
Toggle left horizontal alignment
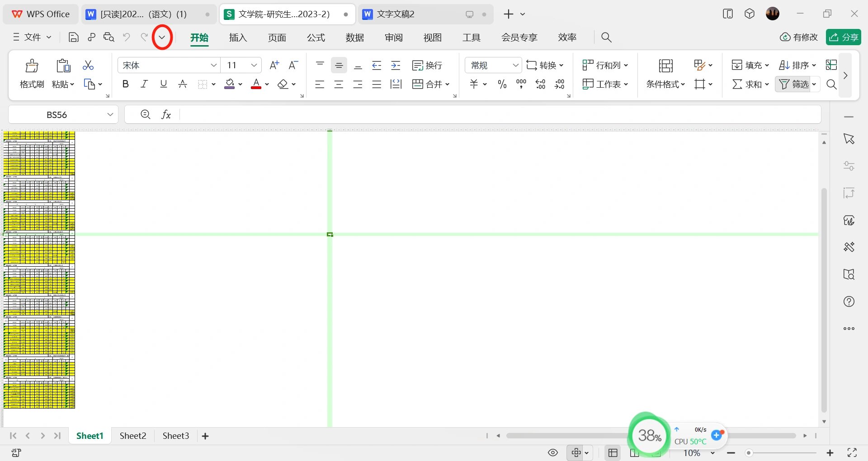(x=320, y=84)
